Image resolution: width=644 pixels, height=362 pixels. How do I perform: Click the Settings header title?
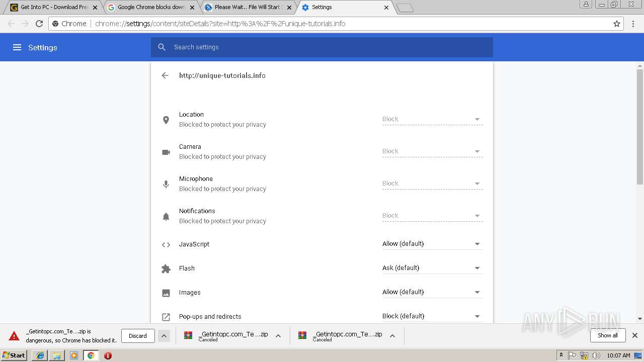[43, 47]
